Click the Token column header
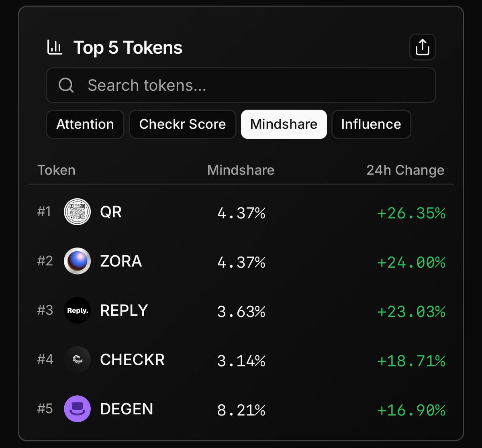This screenshot has height=448, width=482. tap(56, 170)
